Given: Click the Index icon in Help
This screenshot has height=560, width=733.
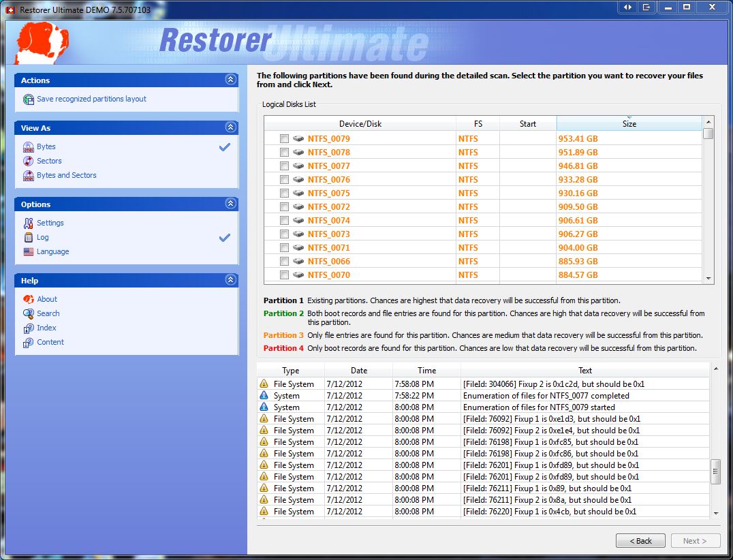Looking at the screenshot, I should click(x=29, y=328).
